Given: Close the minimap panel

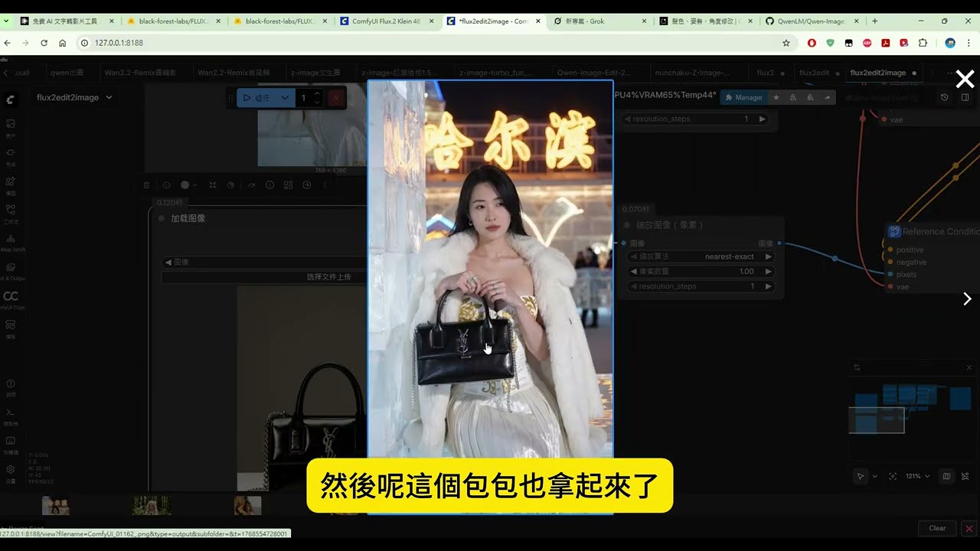Looking at the screenshot, I should pos(969,368).
